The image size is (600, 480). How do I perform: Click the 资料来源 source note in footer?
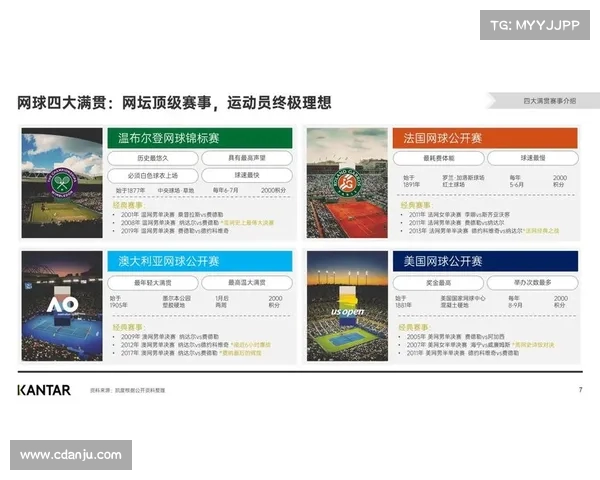click(127, 390)
